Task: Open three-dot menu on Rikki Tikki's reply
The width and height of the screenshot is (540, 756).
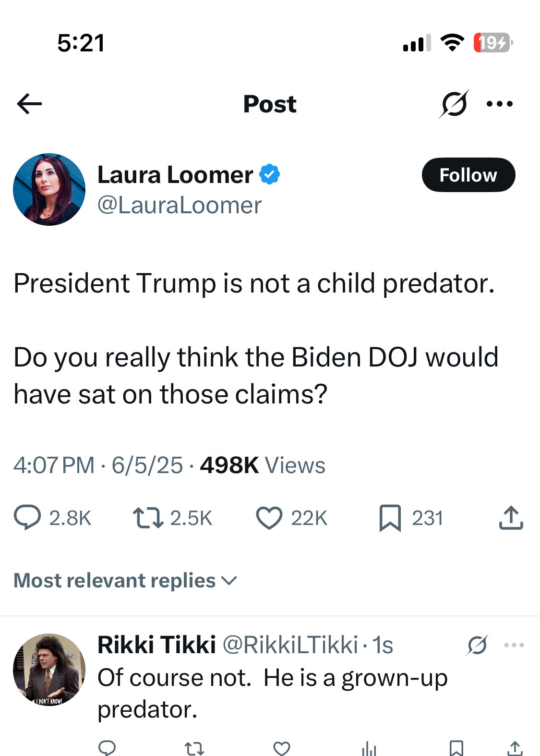Action: click(x=514, y=645)
